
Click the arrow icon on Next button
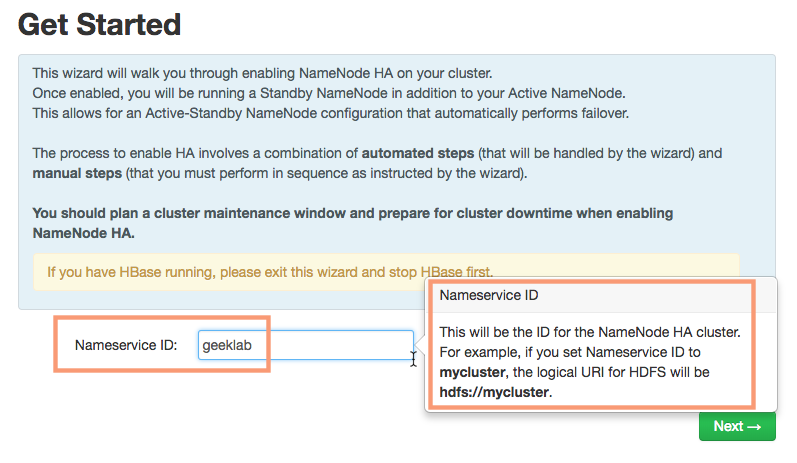click(x=755, y=426)
